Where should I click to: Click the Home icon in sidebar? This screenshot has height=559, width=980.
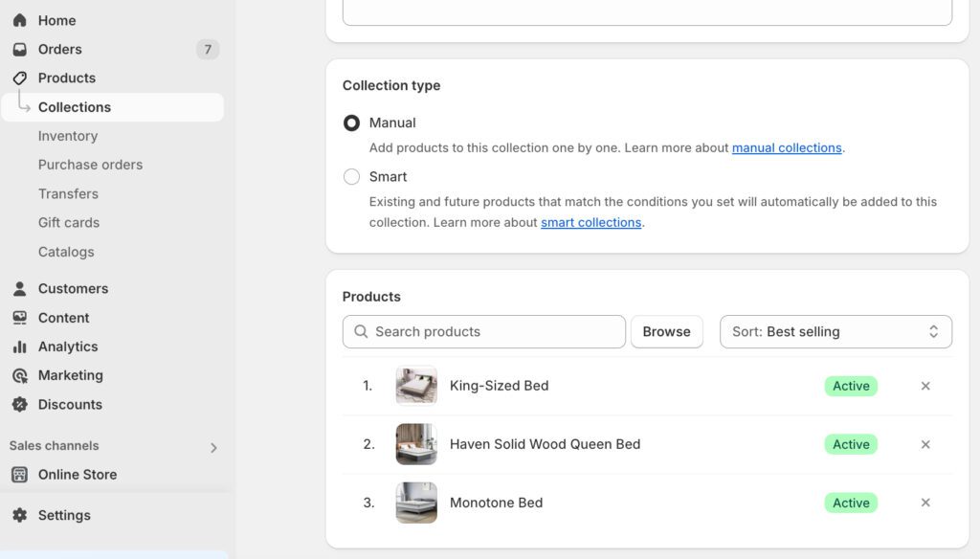coord(19,20)
